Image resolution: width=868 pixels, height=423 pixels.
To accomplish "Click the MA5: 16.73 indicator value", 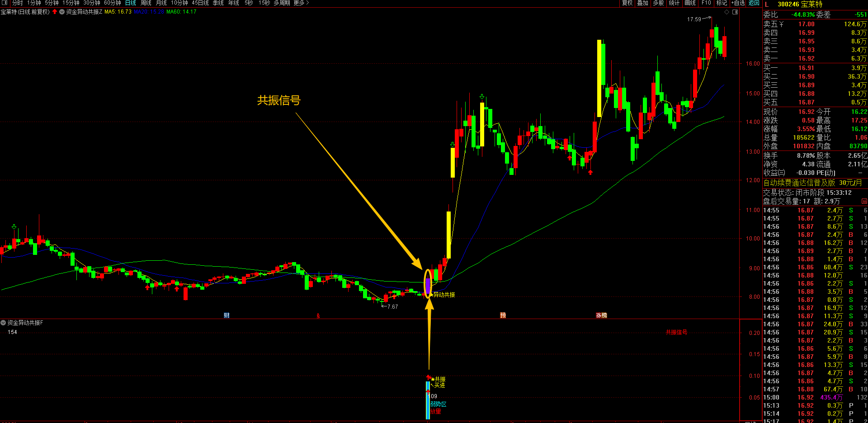I will (118, 12).
